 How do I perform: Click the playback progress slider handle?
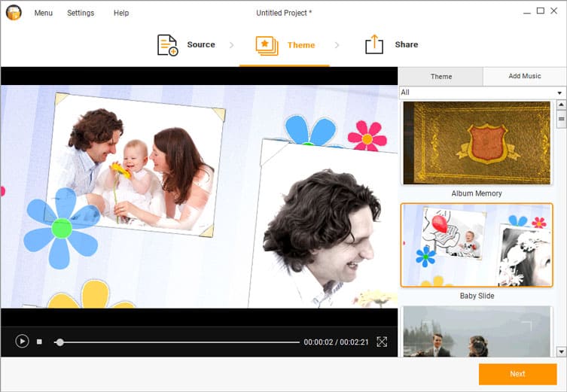(60, 342)
